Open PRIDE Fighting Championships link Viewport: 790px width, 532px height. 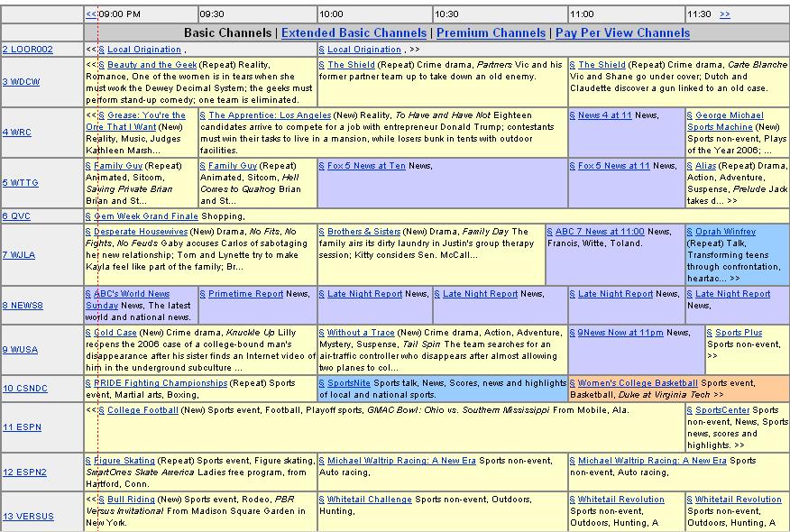(161, 383)
